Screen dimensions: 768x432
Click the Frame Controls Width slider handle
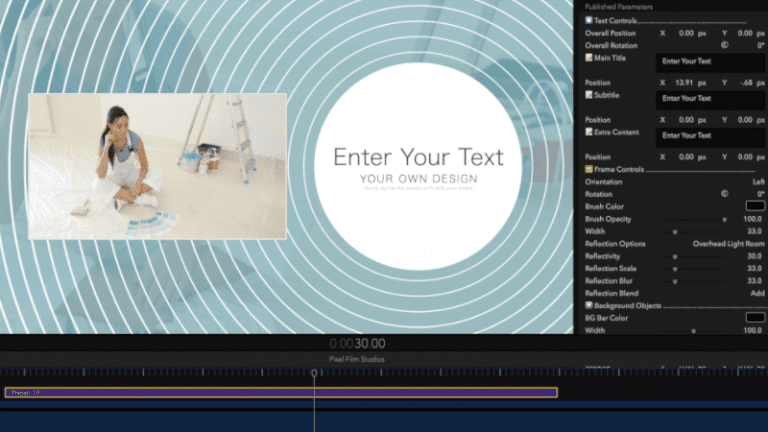[x=675, y=232]
